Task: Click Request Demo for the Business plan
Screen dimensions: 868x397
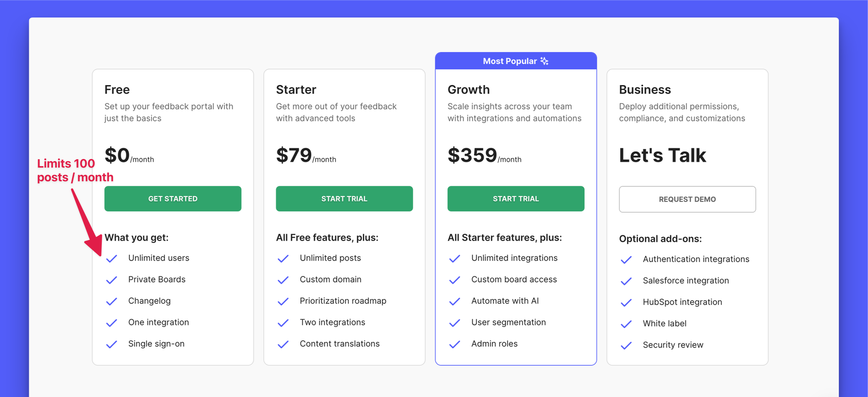Action: coord(687,199)
